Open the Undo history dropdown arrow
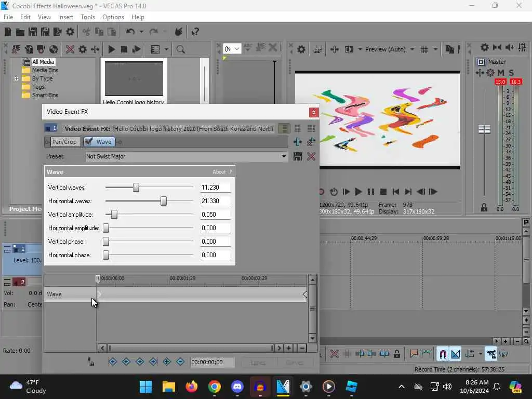This screenshot has width=532, height=399. pyautogui.click(x=141, y=32)
